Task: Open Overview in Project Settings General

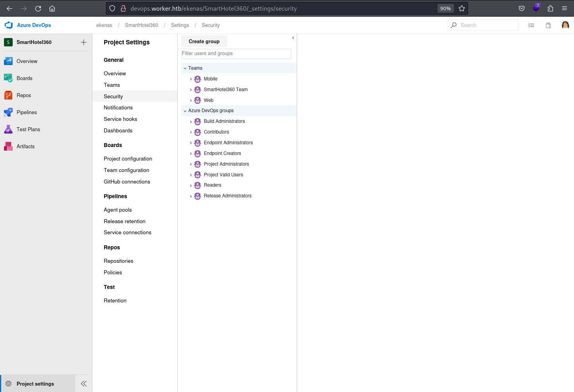Action: coord(115,73)
